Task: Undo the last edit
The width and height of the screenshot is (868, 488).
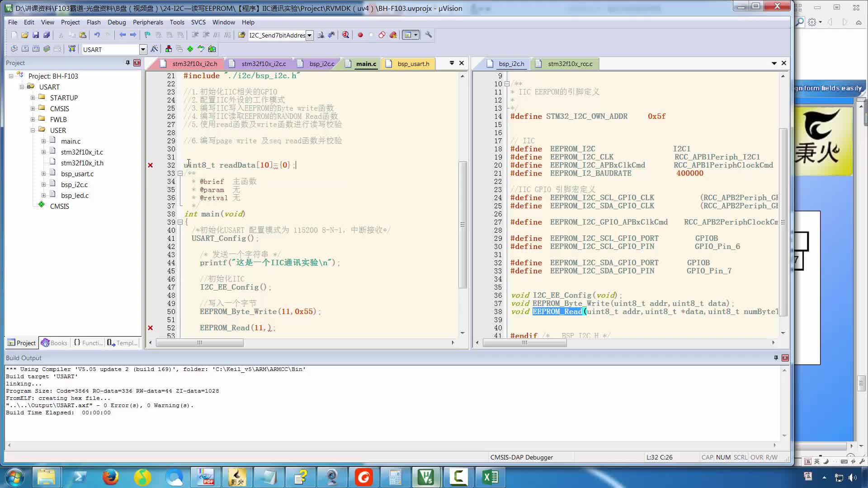Action: 97,35
